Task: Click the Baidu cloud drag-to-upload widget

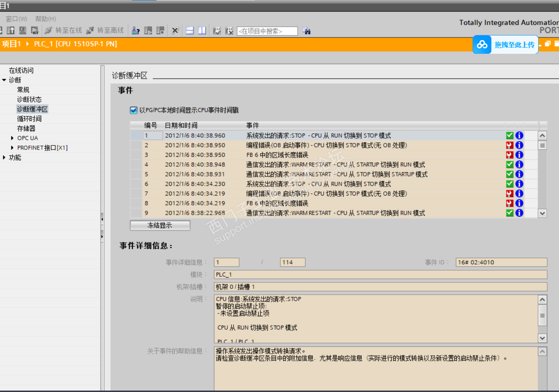Action: coord(505,44)
